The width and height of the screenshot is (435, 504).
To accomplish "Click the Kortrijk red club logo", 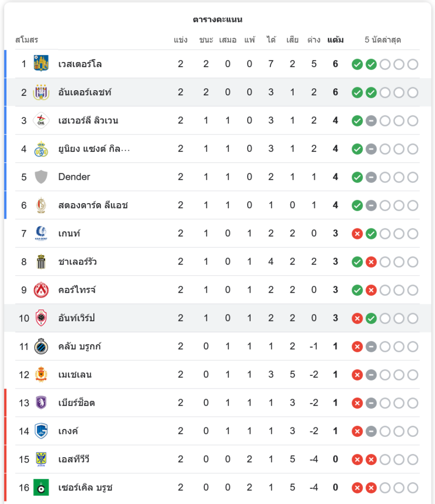I will [x=41, y=290].
